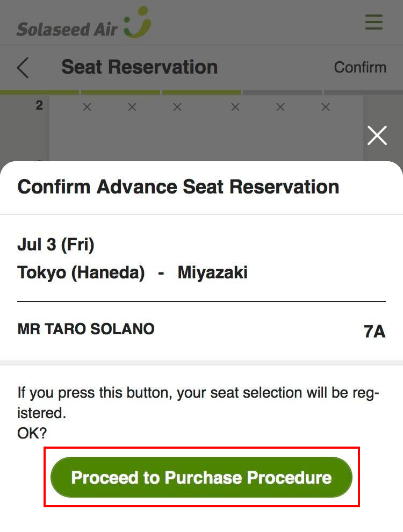Click the selected seat number 7A
Viewport: 403px width, 532px height.
click(375, 332)
